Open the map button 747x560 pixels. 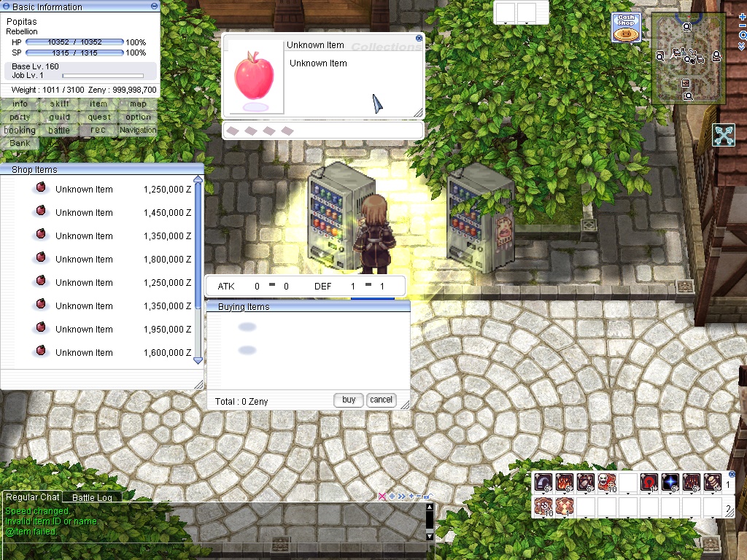[138, 104]
